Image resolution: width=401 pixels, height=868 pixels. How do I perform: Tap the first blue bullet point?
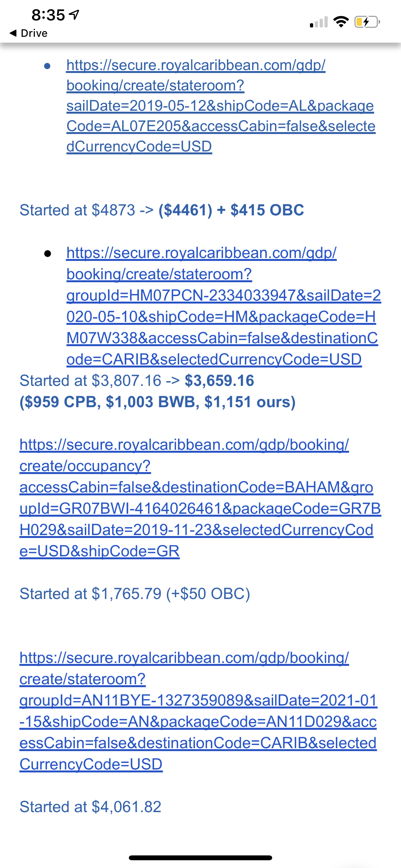[x=47, y=66]
